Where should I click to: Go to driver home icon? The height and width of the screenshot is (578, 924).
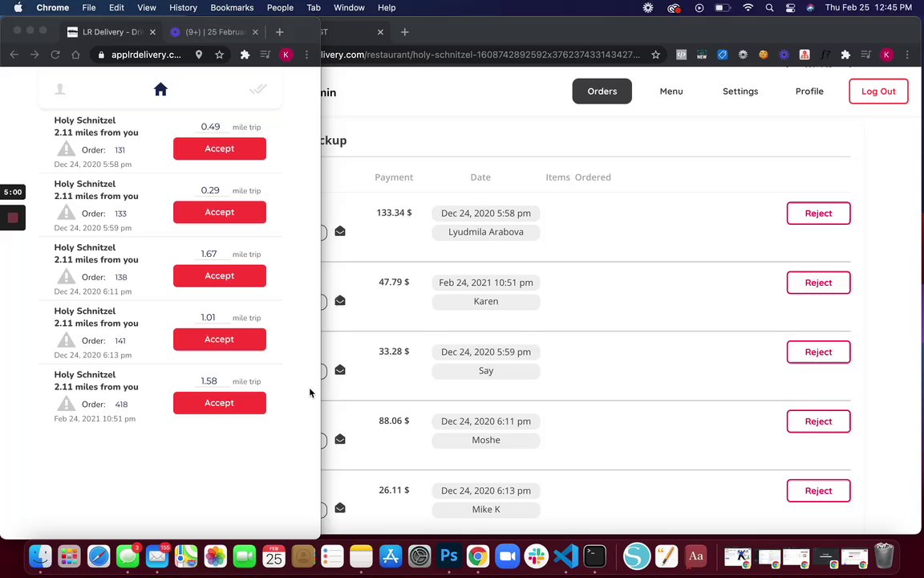tap(160, 89)
